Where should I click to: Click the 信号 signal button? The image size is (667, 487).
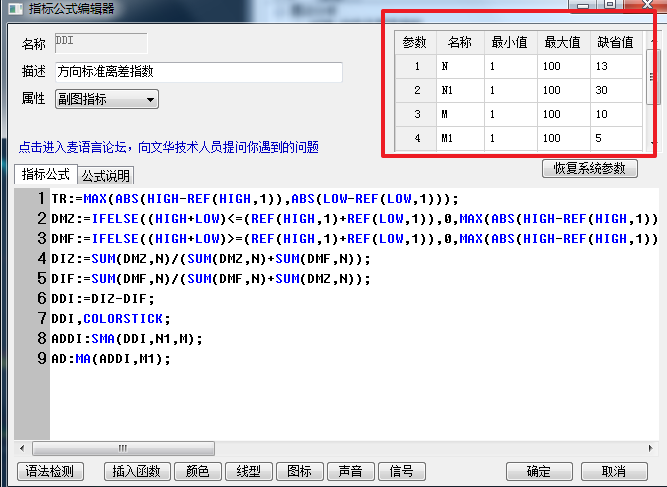click(x=402, y=471)
